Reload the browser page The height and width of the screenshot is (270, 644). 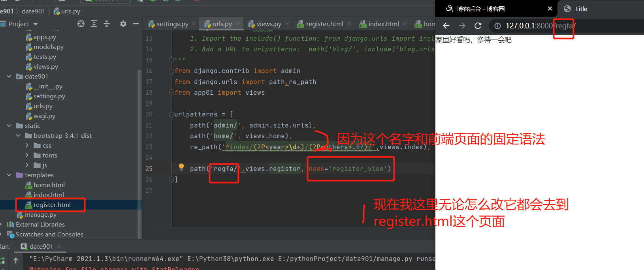pyautogui.click(x=478, y=26)
